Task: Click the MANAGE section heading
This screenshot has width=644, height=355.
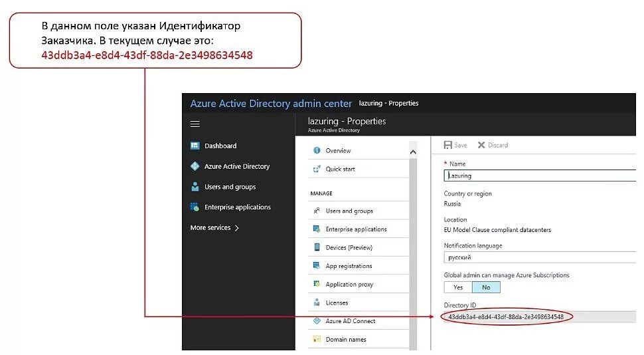Action: (321, 193)
